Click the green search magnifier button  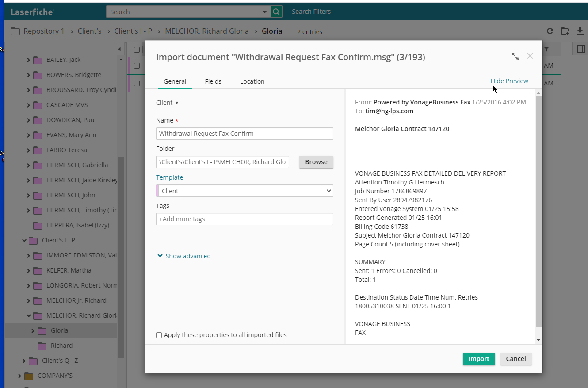pyautogui.click(x=276, y=12)
